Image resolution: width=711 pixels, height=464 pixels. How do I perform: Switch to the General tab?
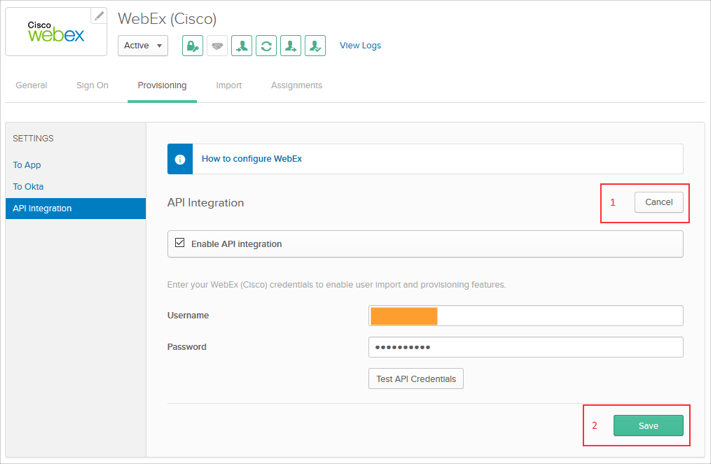click(31, 86)
